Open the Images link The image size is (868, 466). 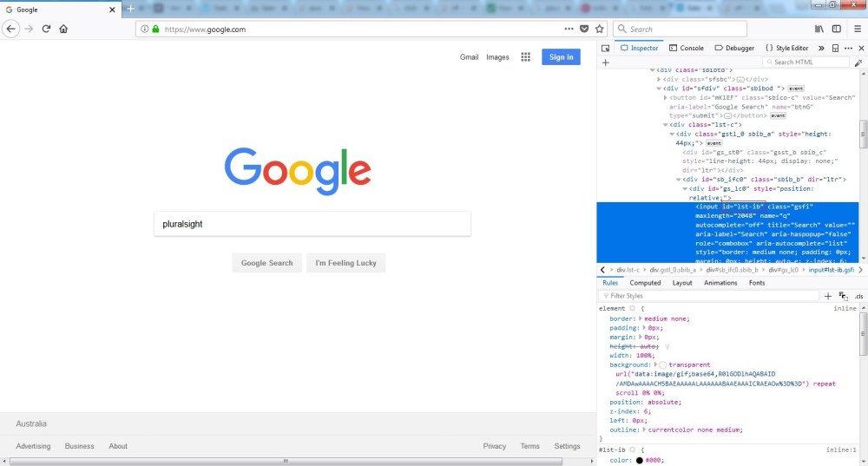pyautogui.click(x=497, y=57)
